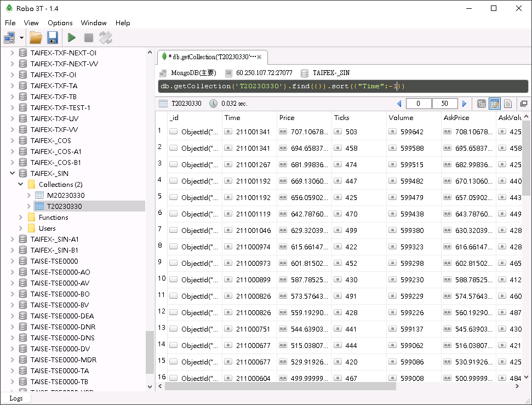Screen dimensions: 532x405
Task: Click the Save floppy disk icon
Action: pyautogui.click(x=52, y=38)
